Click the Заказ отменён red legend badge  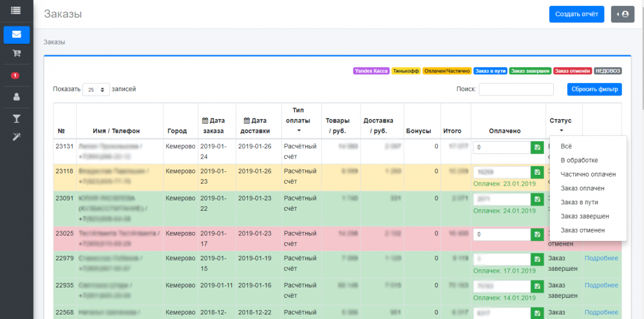pyautogui.click(x=573, y=71)
